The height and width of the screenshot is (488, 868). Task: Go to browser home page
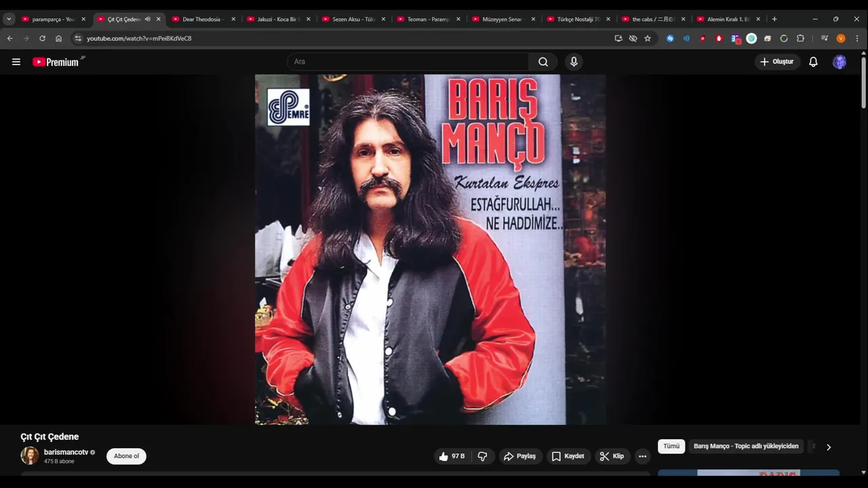[58, 39]
